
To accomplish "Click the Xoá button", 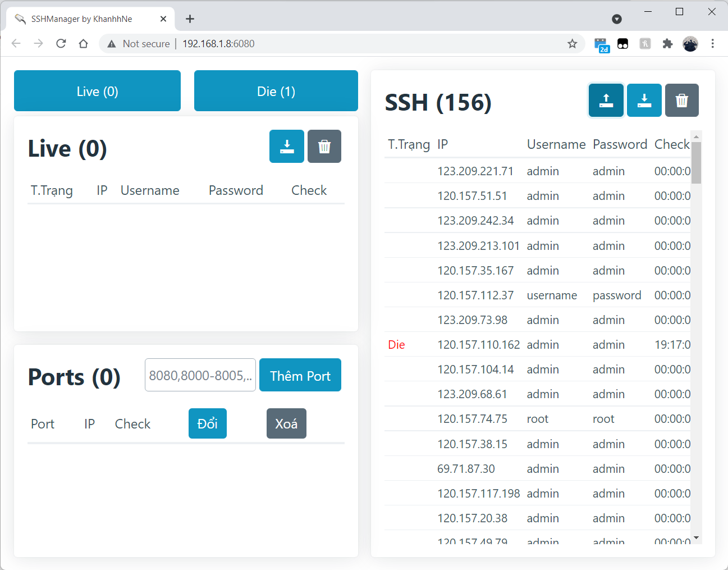I will coord(286,423).
